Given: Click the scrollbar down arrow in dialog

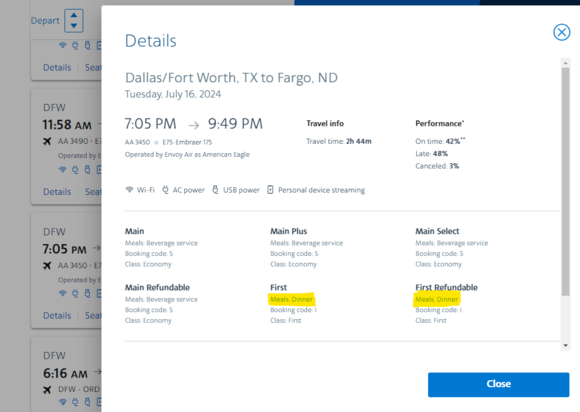Looking at the screenshot, I should click(x=565, y=345).
